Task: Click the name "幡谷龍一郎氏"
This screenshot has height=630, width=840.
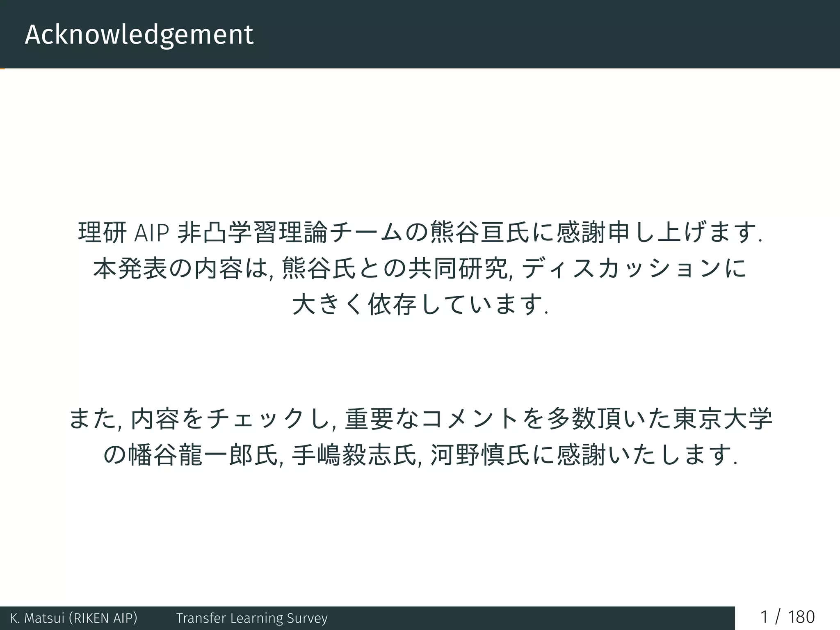Action: click(x=203, y=455)
